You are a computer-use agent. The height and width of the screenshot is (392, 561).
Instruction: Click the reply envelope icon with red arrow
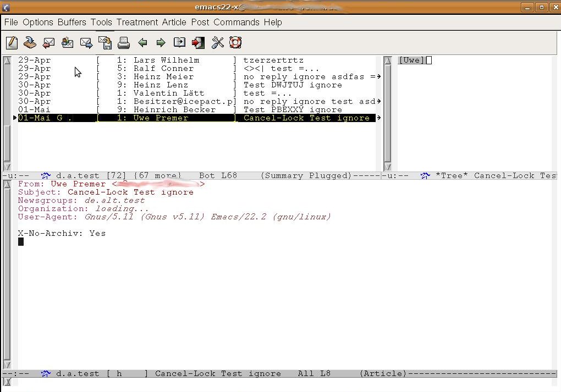coord(49,43)
